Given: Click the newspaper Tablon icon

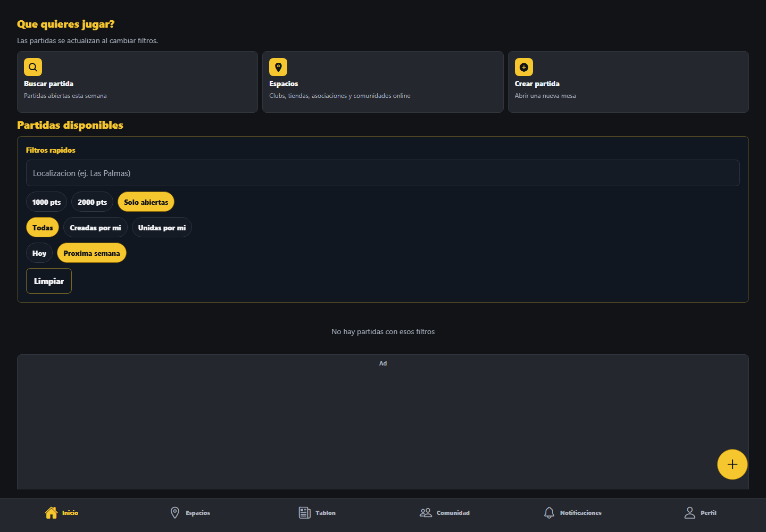Looking at the screenshot, I should (305, 512).
